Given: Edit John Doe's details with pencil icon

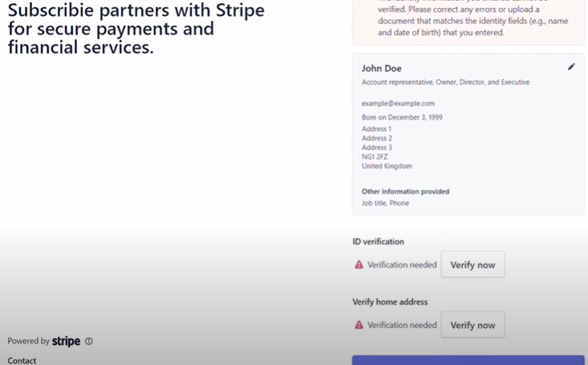Looking at the screenshot, I should point(571,67).
